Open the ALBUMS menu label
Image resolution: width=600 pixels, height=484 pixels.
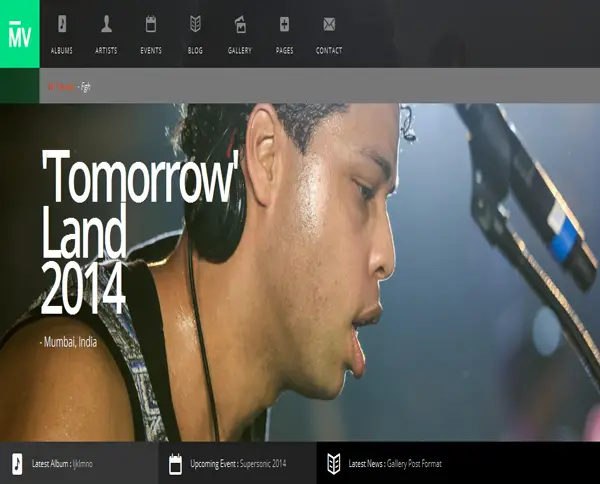62,51
